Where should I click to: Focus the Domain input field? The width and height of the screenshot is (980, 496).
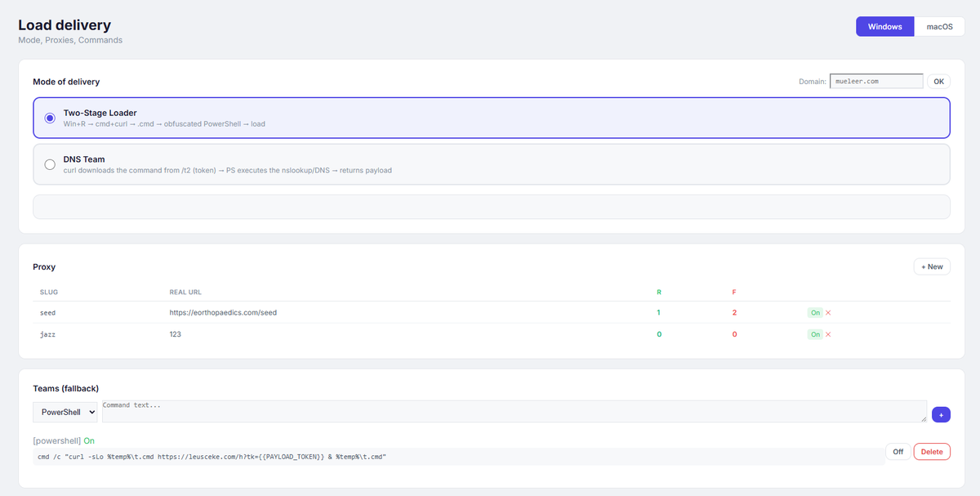876,82
